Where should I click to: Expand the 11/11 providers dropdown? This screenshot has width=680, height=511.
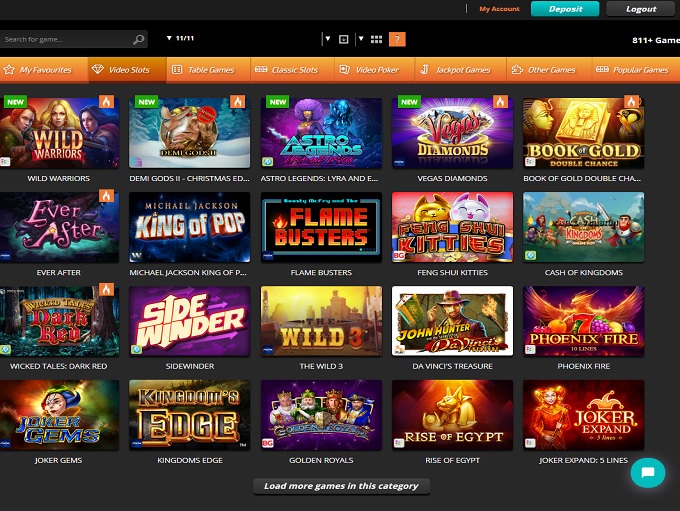(180, 38)
